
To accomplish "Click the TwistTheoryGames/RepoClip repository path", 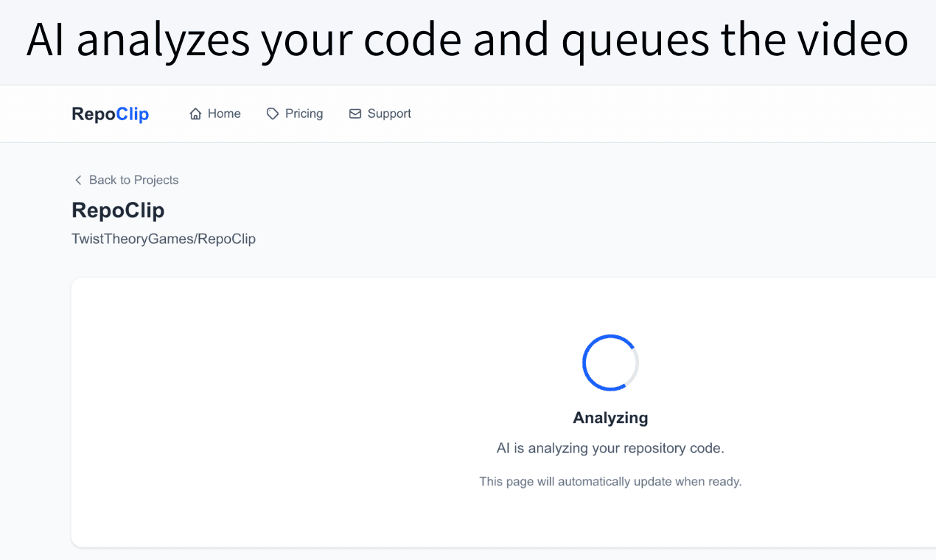I will tap(164, 239).
